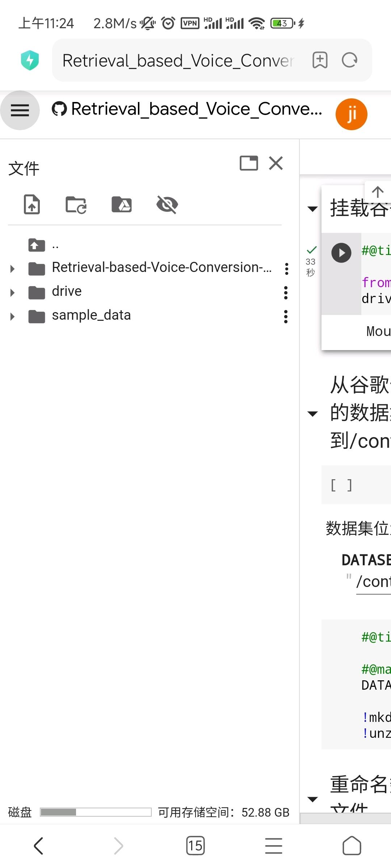Close the files side panel

(276, 163)
